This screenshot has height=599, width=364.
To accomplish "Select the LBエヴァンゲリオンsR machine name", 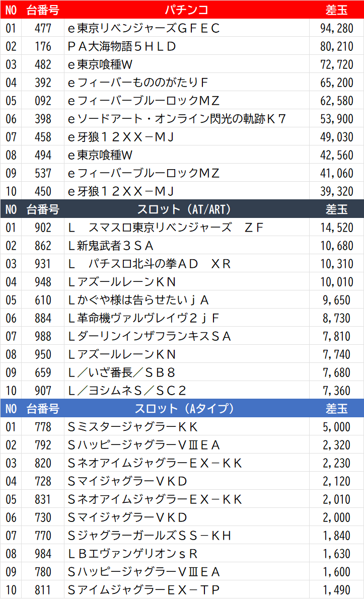I will (132, 554).
